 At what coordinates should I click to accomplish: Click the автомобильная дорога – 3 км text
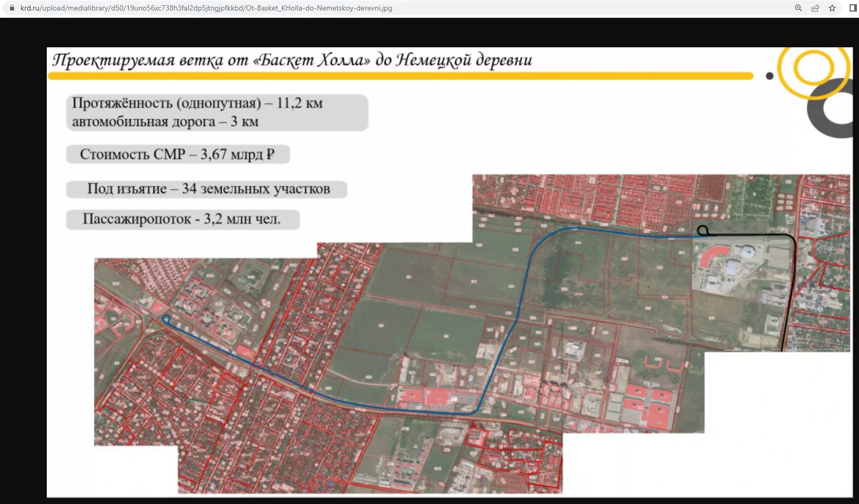click(x=165, y=122)
